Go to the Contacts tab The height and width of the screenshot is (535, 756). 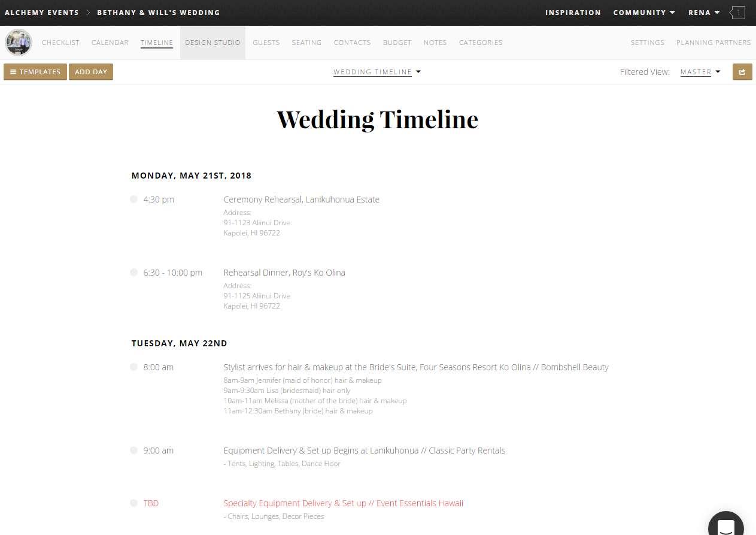coord(352,43)
